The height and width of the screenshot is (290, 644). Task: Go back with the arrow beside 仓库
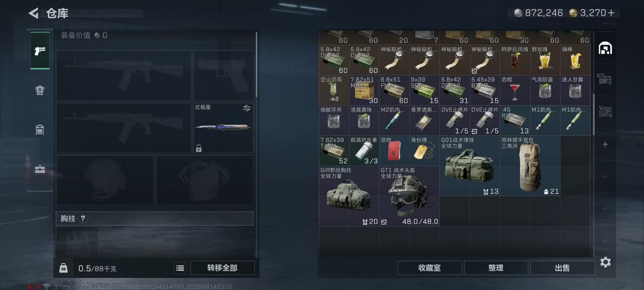click(33, 13)
